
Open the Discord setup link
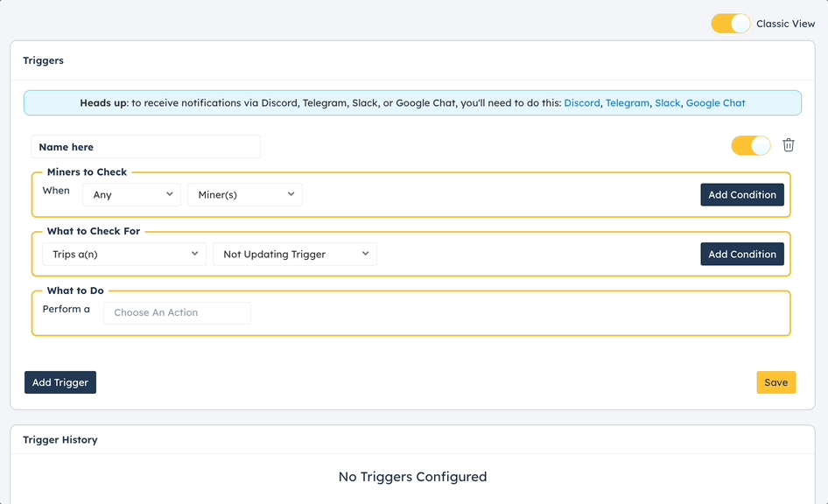coord(582,103)
